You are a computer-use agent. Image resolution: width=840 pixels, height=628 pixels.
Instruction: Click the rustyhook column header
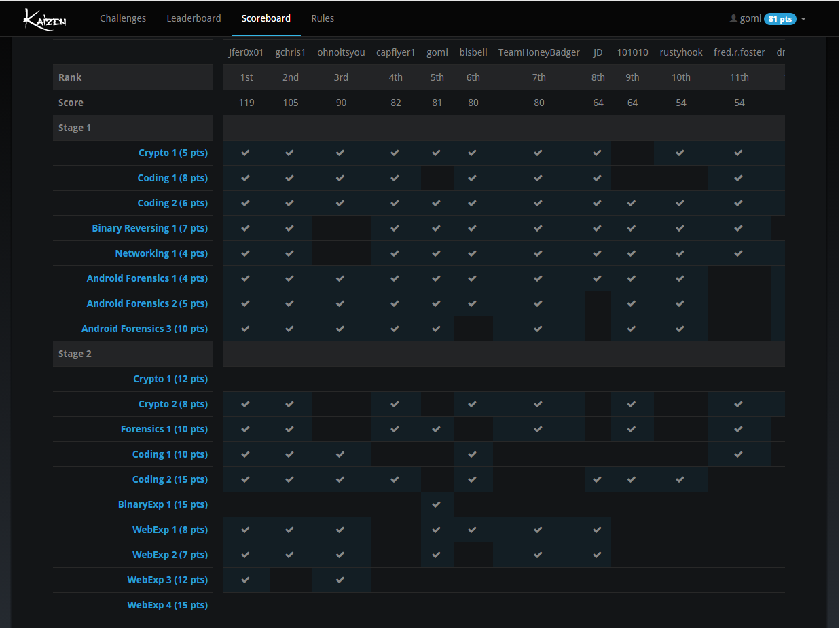(681, 52)
